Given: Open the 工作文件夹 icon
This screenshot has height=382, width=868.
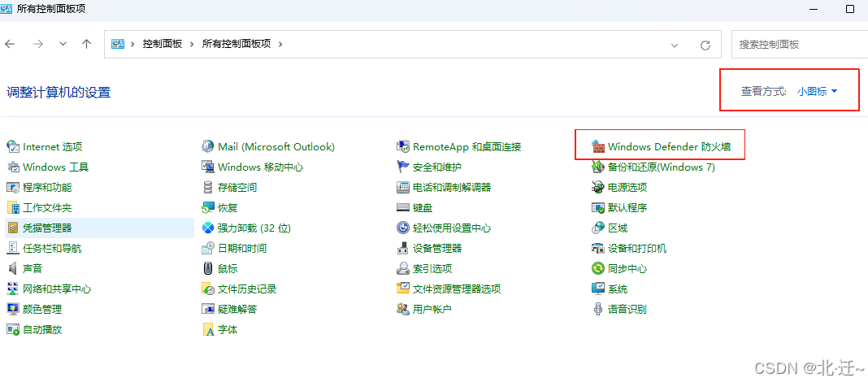Looking at the screenshot, I should [x=13, y=207].
